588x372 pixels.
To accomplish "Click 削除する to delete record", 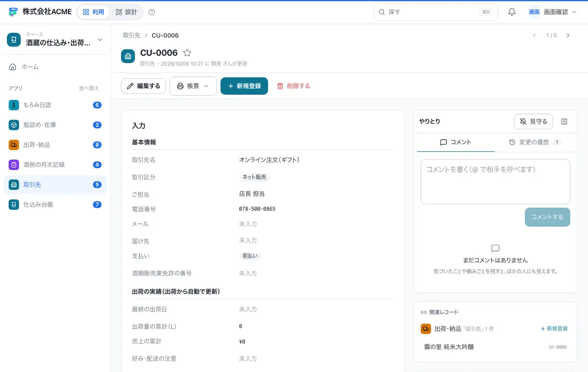I will pyautogui.click(x=294, y=86).
